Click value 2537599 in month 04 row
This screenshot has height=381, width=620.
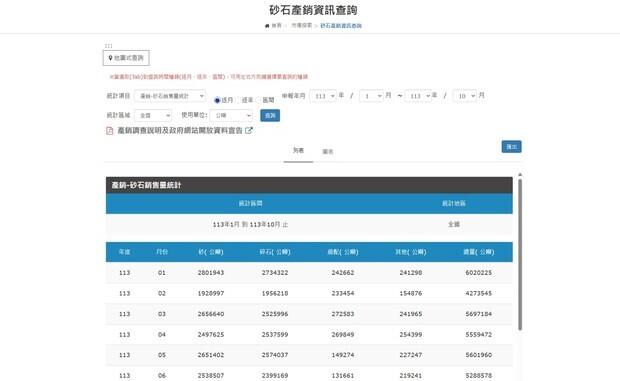[x=275, y=334]
